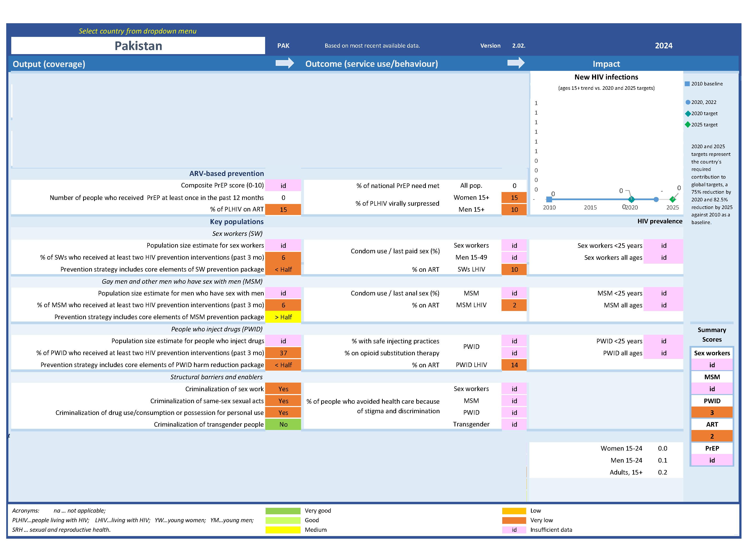Select the Women 15+ virally suppressed value 15
Image resolution: width=747 pixels, height=560 pixels.
pos(514,198)
